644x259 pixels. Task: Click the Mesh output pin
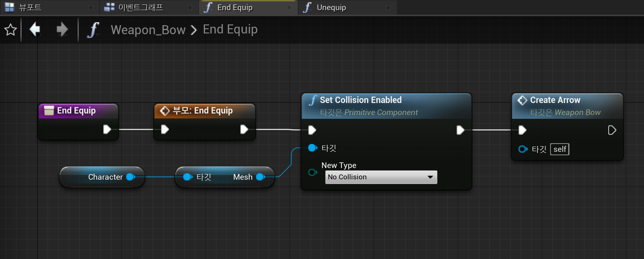(x=261, y=177)
